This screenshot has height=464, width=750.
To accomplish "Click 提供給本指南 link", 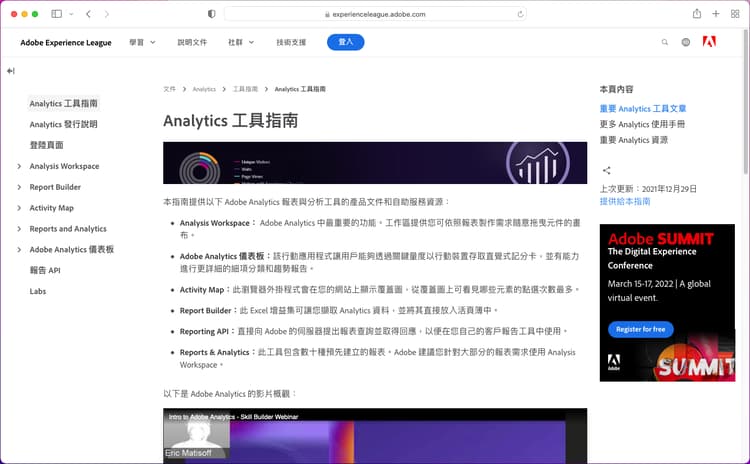I will pyautogui.click(x=625, y=201).
